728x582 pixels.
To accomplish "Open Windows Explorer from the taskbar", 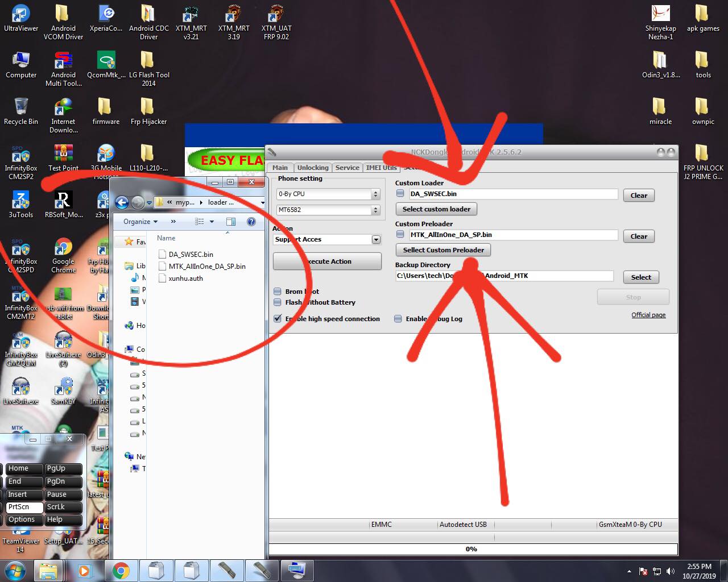I will (x=49, y=570).
